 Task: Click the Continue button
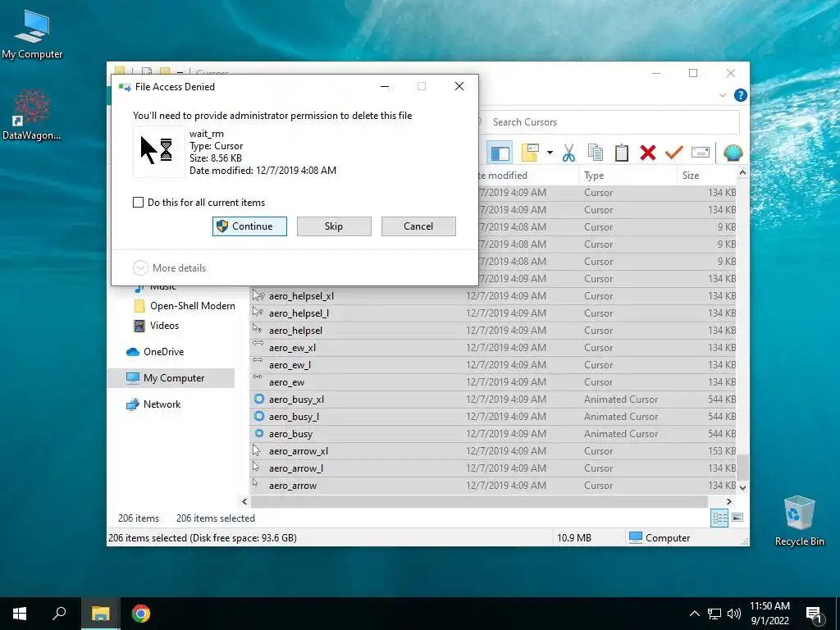(249, 226)
